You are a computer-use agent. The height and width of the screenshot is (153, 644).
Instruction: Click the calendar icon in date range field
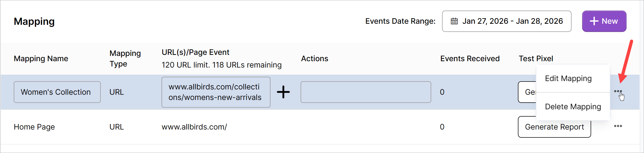pos(454,21)
